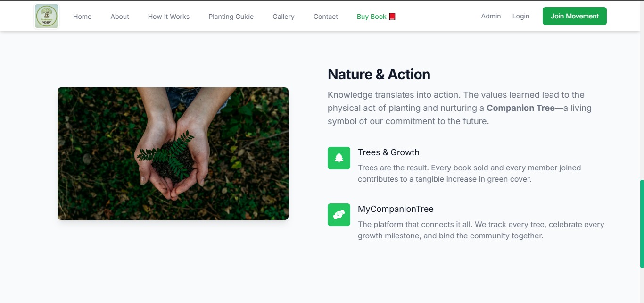Open the Planting Guide page

231,17
